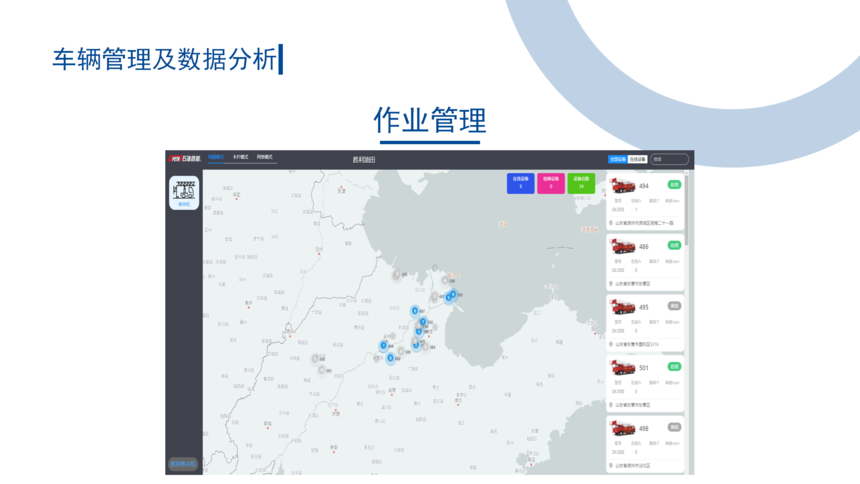Viewport: 860px width, 484px height.
Task: Click the green 在线 status badge on vehicle 494
Action: pos(674,185)
